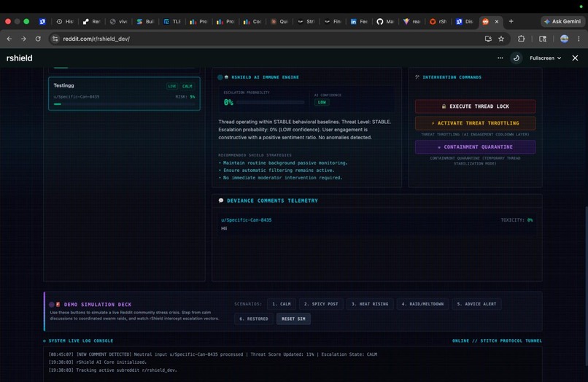Close the rshield app panel
588x382 pixels.
[x=575, y=58]
